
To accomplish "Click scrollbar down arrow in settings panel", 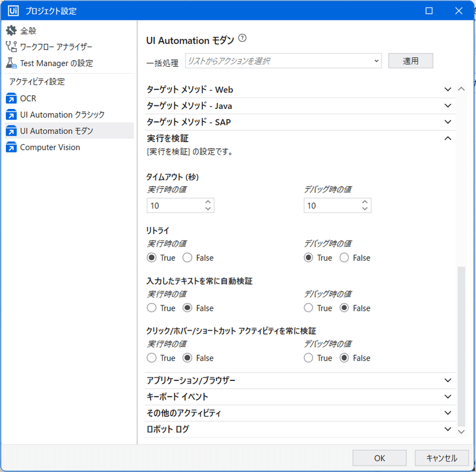I will (461, 432).
